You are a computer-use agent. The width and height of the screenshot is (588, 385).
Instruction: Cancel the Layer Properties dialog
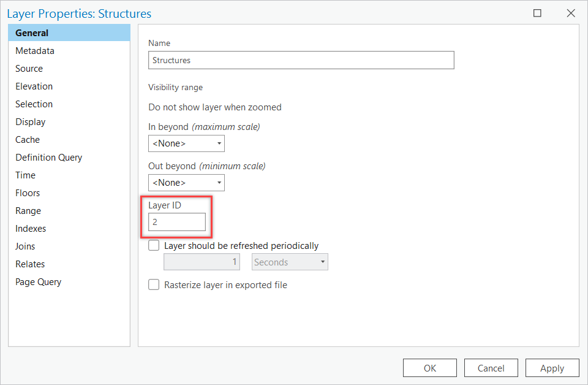pos(491,367)
